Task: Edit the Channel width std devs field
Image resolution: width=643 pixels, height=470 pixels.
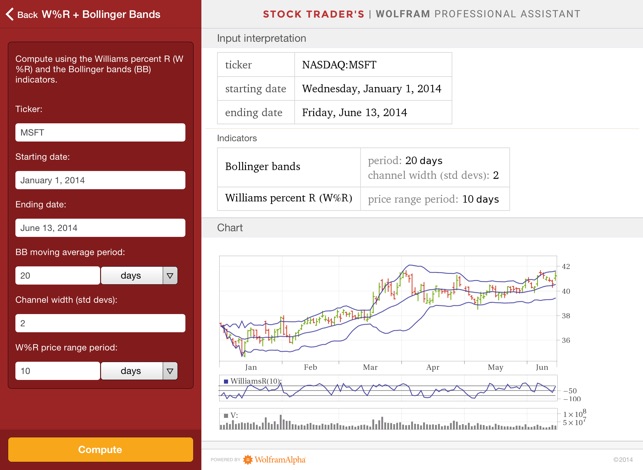Action: pyautogui.click(x=100, y=323)
